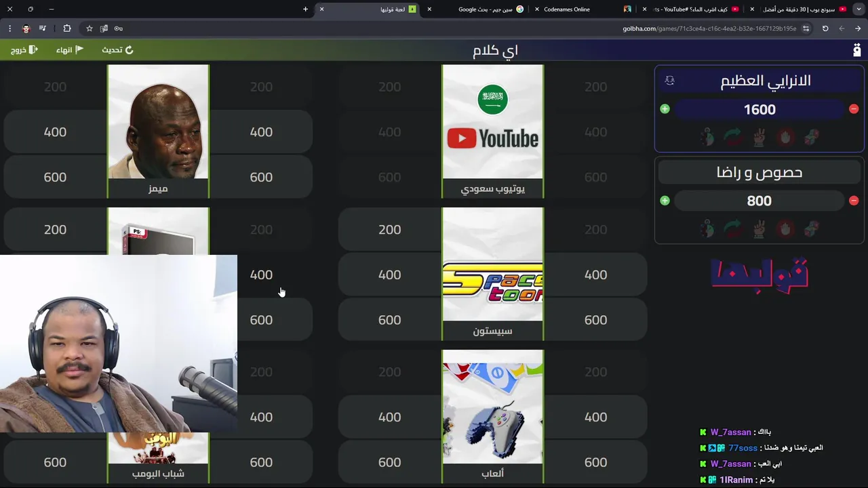The width and height of the screenshot is (868, 488).
Task: Use حصوص و راضا's swap arrows power-up
Action: pyautogui.click(x=733, y=228)
